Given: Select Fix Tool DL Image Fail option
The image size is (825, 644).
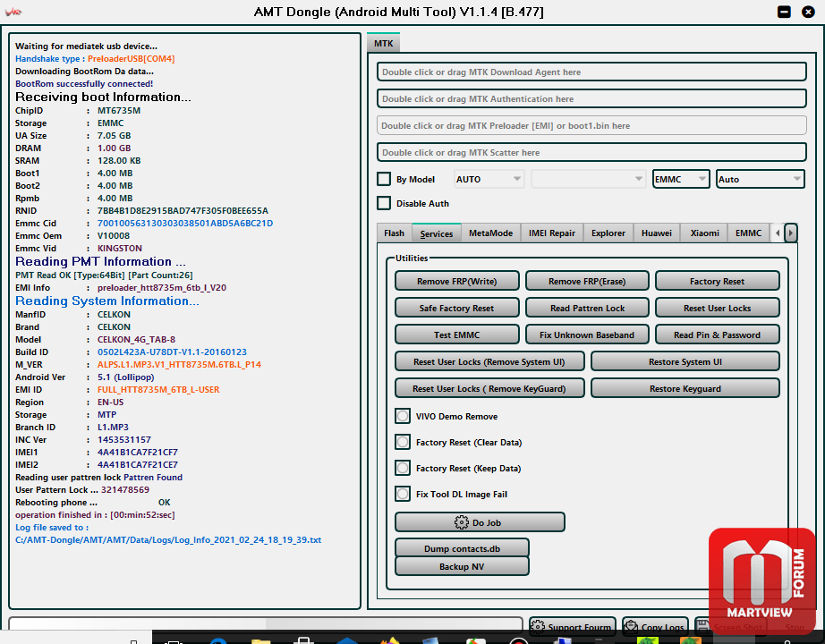Looking at the screenshot, I should [x=403, y=494].
